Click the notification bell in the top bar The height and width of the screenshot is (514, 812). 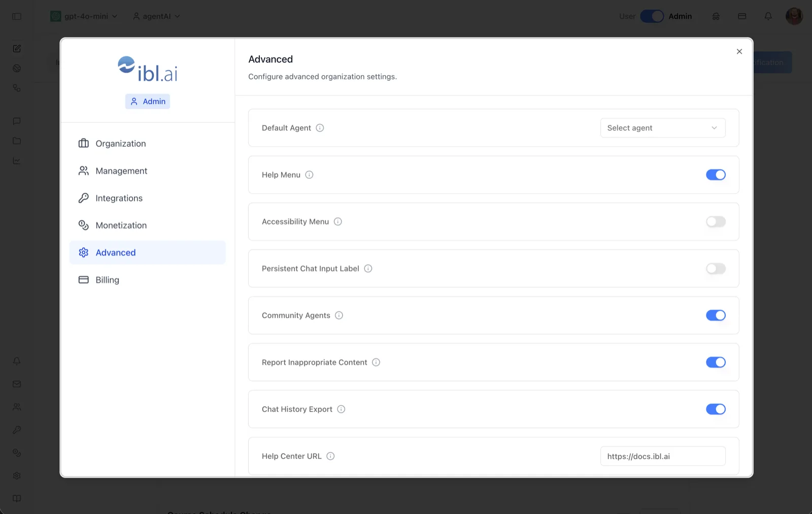(768, 16)
